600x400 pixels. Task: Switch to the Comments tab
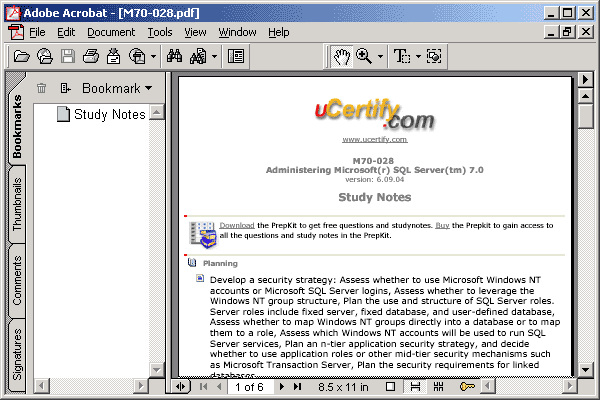click(x=17, y=281)
